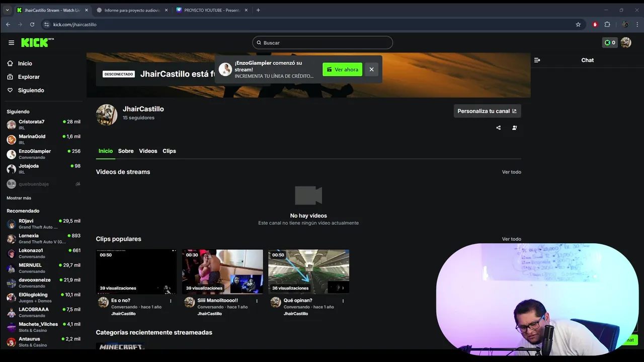
Task: Click the share channel icon
Action: [x=499, y=128]
